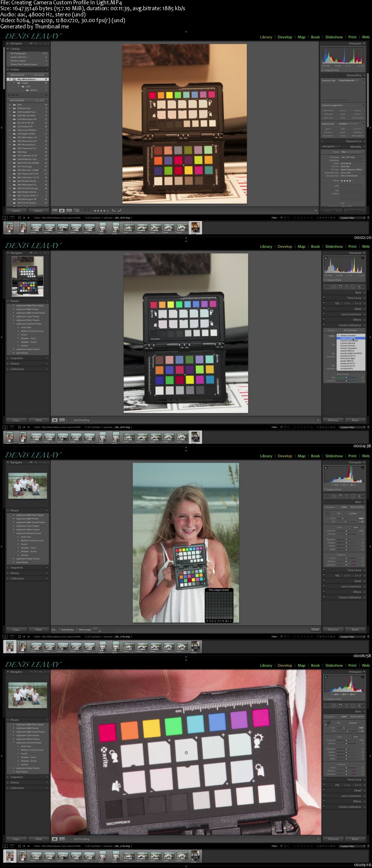
Task: Select Radial Filter tool in 00:04:38 frame
Action: 353,287
